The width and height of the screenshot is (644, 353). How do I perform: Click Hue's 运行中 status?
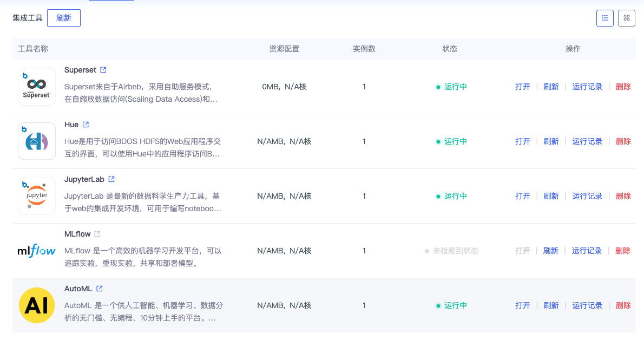coord(451,141)
